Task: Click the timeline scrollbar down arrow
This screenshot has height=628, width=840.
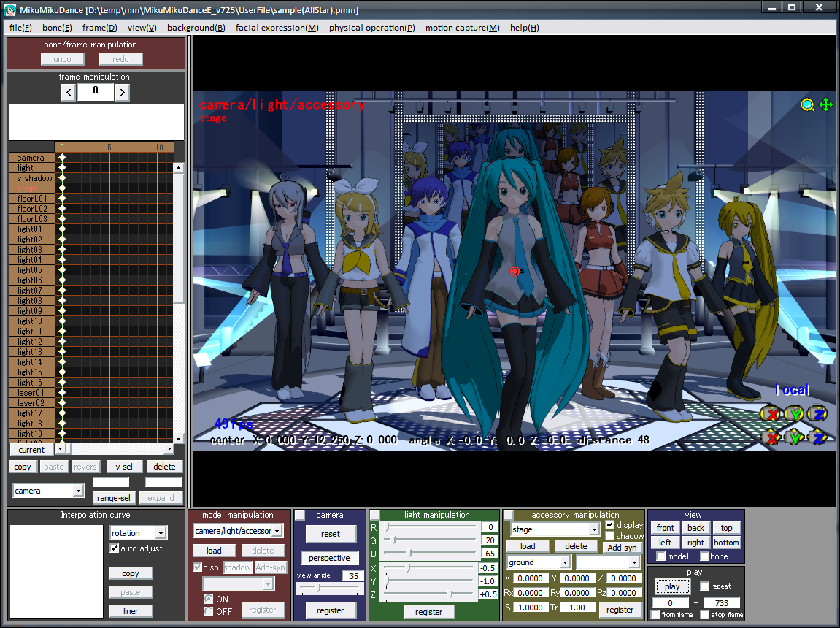Action: point(178,439)
